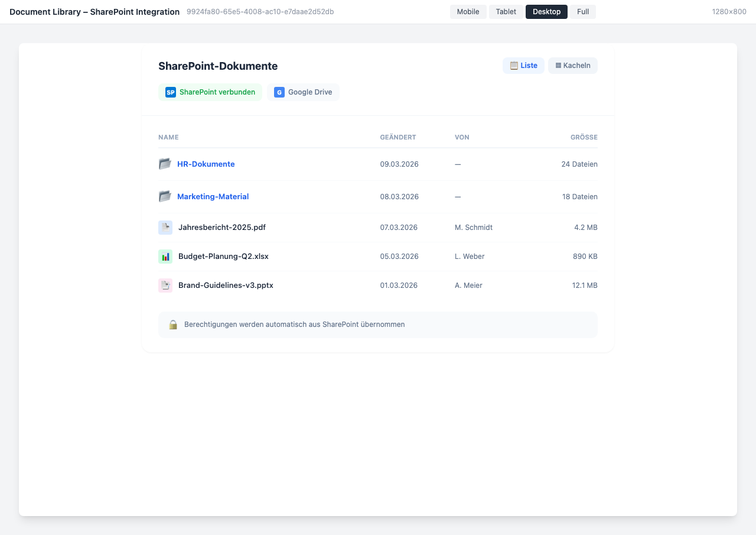This screenshot has height=535, width=756.
Task: Toggle the Full viewport mode
Action: pos(582,11)
